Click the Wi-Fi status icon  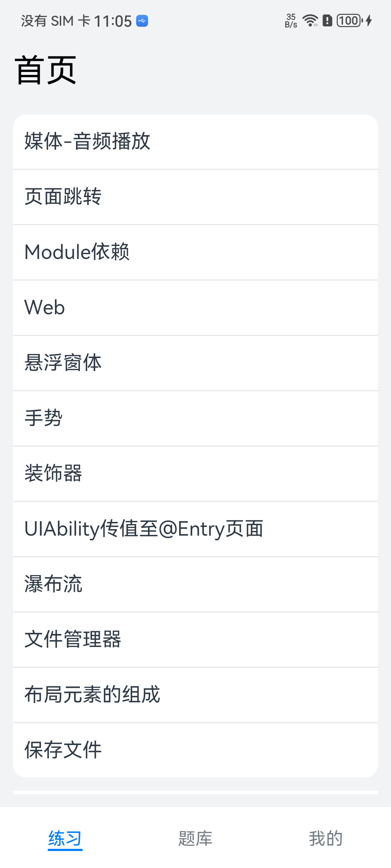point(310,21)
